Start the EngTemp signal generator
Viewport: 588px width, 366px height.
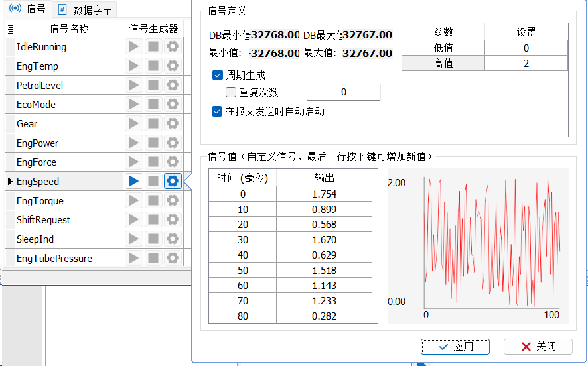point(133,66)
